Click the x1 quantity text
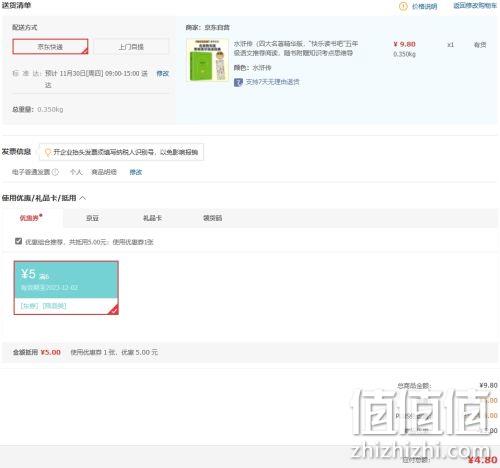The image size is (500, 468). 450,45
